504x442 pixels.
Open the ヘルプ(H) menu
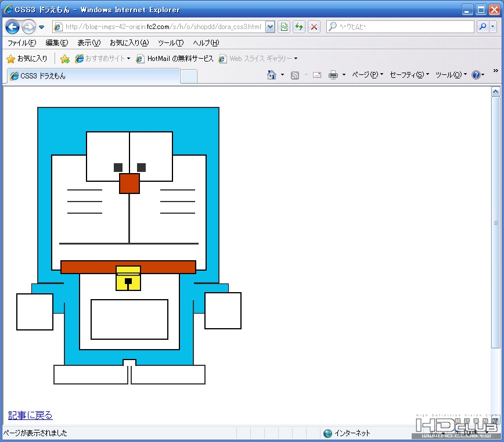click(206, 43)
